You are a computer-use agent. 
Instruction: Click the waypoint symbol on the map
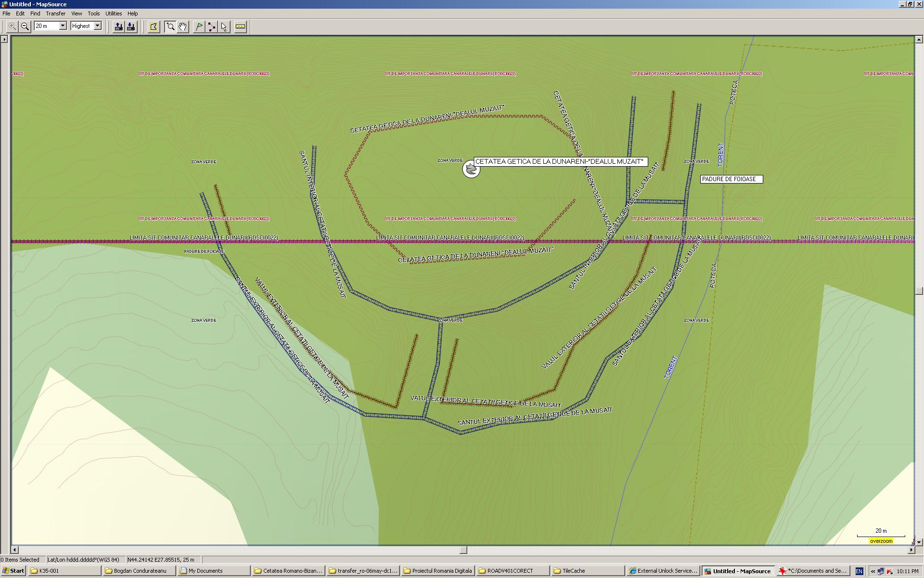pyautogui.click(x=471, y=169)
